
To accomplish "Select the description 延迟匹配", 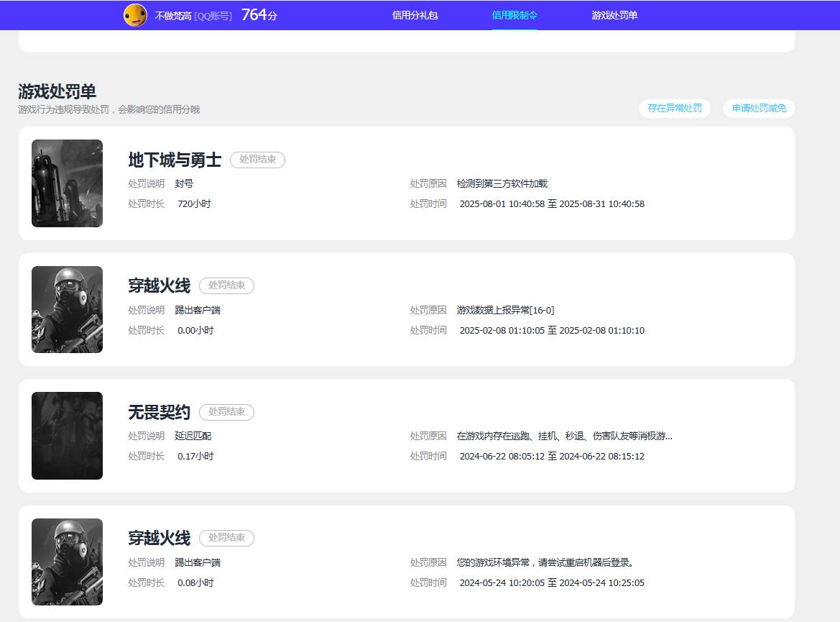I will point(193,436).
